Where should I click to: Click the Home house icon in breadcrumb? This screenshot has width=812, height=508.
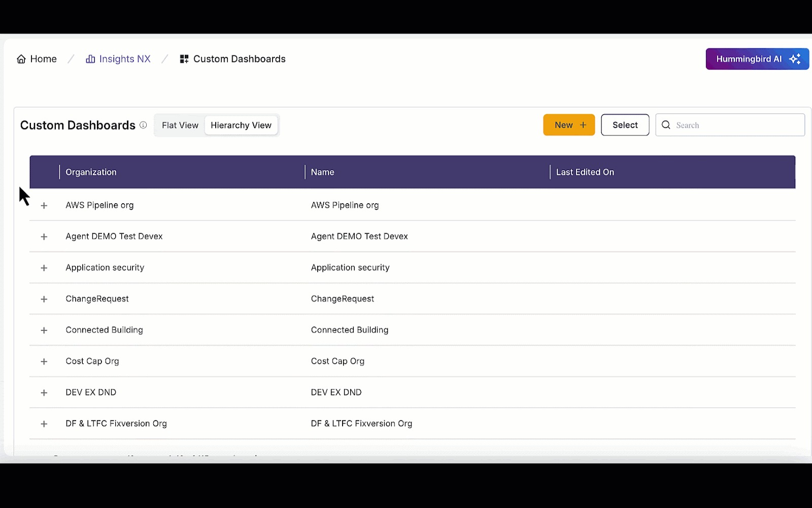click(21, 59)
